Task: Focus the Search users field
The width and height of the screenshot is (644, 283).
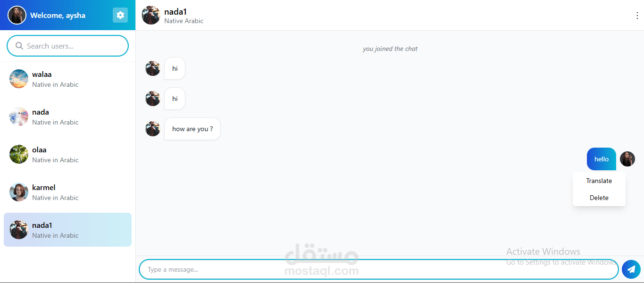Action: (x=67, y=46)
